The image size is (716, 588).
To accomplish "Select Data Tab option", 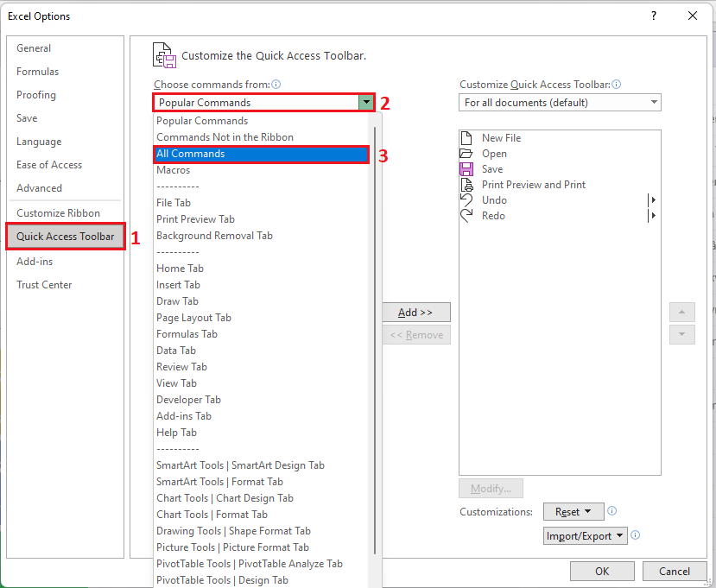I will click(262, 351).
